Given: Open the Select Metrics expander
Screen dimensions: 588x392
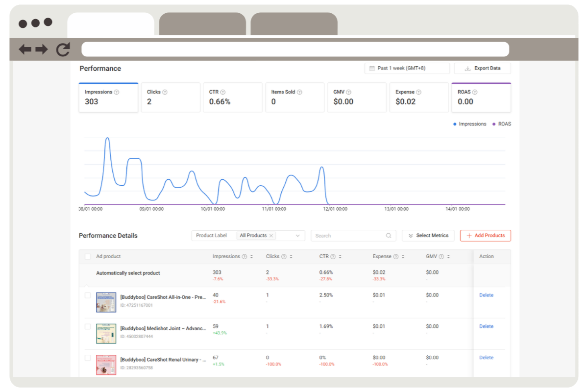Looking at the screenshot, I should tap(428, 236).
